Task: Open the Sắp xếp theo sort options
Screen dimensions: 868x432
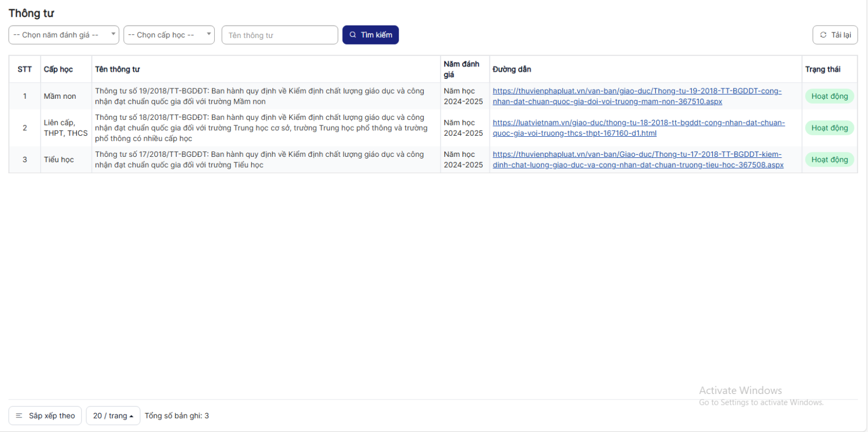Action: (46, 416)
